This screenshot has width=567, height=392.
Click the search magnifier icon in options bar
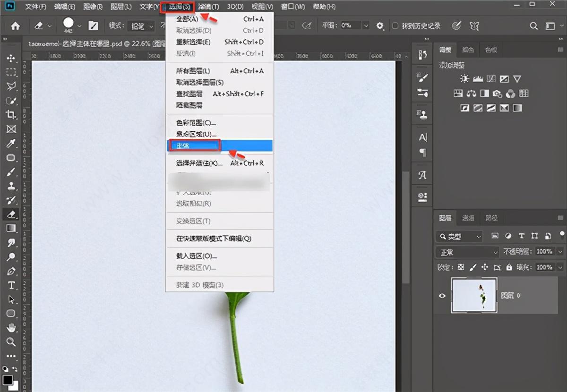533,26
